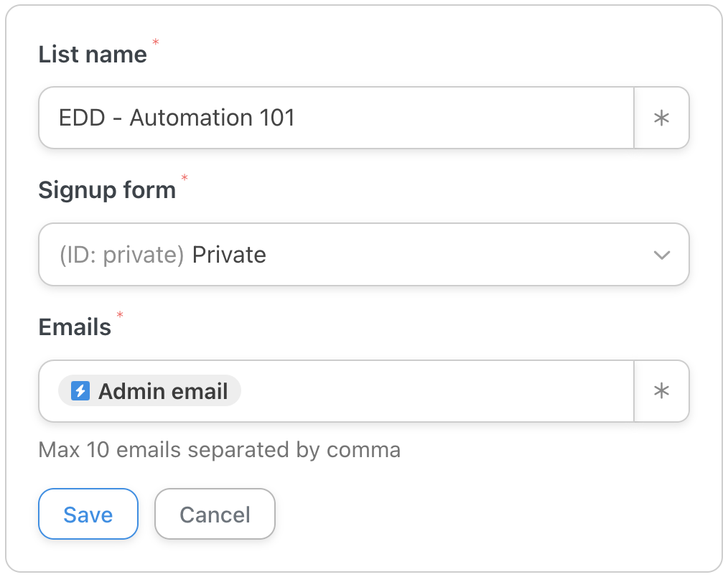Image resolution: width=728 pixels, height=577 pixels.
Task: Click the lightning bolt icon in Admin email tag
Action: 80,391
